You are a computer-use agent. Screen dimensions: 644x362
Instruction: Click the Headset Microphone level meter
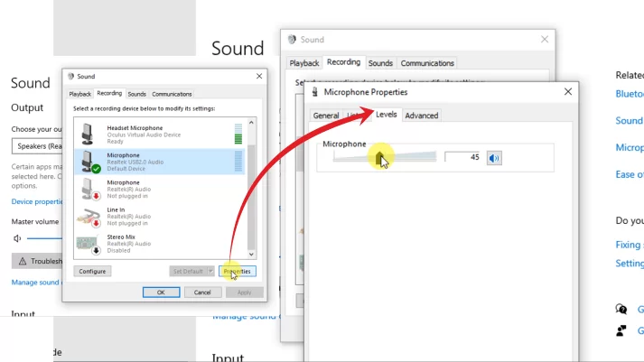pyautogui.click(x=238, y=134)
